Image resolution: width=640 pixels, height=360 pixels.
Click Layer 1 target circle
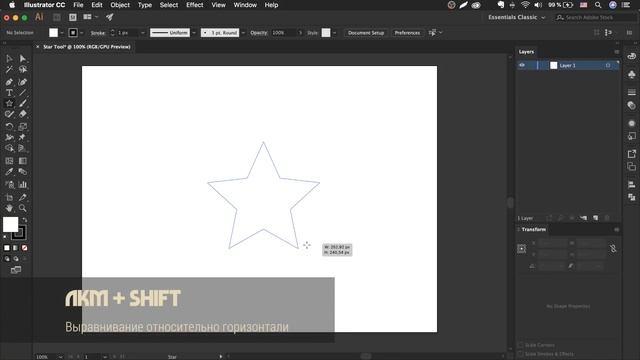click(608, 65)
